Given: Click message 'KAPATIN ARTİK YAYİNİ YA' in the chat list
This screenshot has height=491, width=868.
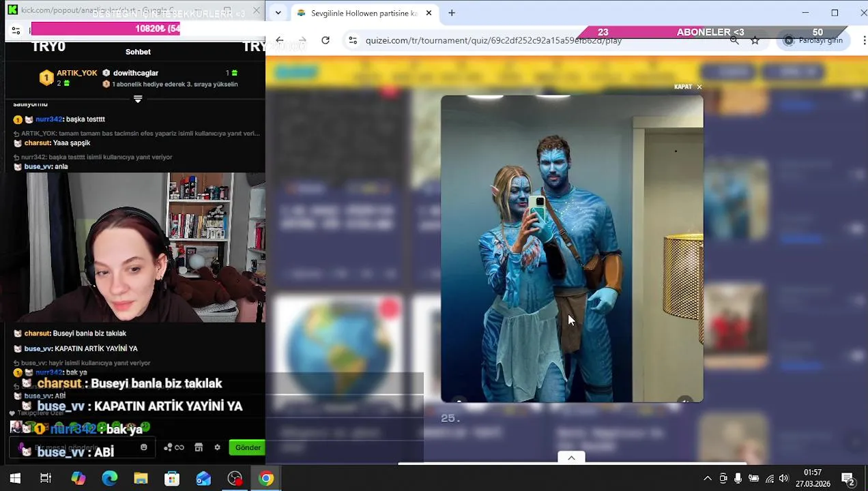Looking at the screenshot, I should (96, 348).
